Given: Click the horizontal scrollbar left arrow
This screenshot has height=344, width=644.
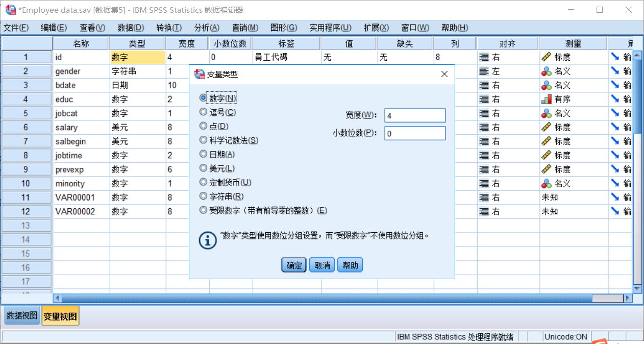Looking at the screenshot, I should 58,298.
